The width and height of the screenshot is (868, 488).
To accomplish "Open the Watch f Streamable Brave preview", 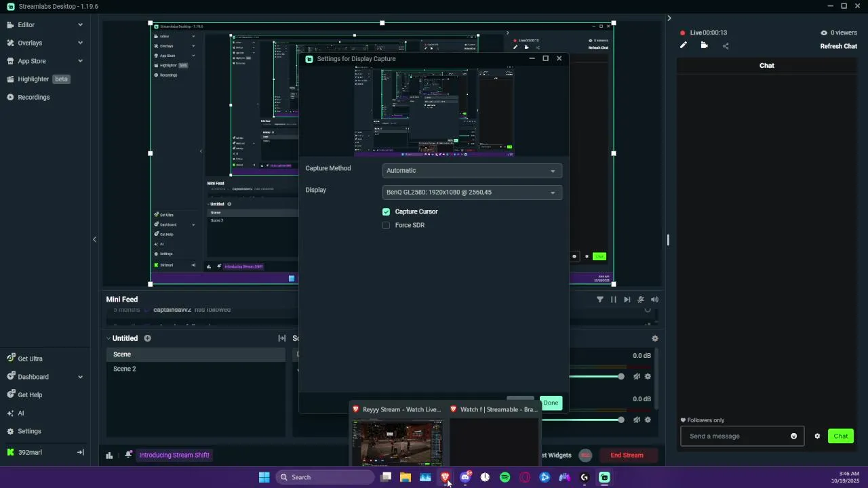I will [x=494, y=435].
